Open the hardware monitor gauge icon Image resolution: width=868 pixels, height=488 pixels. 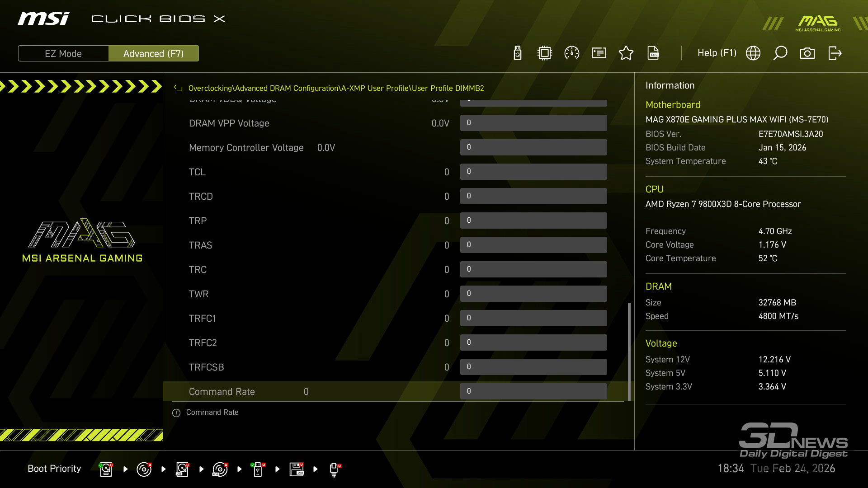[x=572, y=53]
